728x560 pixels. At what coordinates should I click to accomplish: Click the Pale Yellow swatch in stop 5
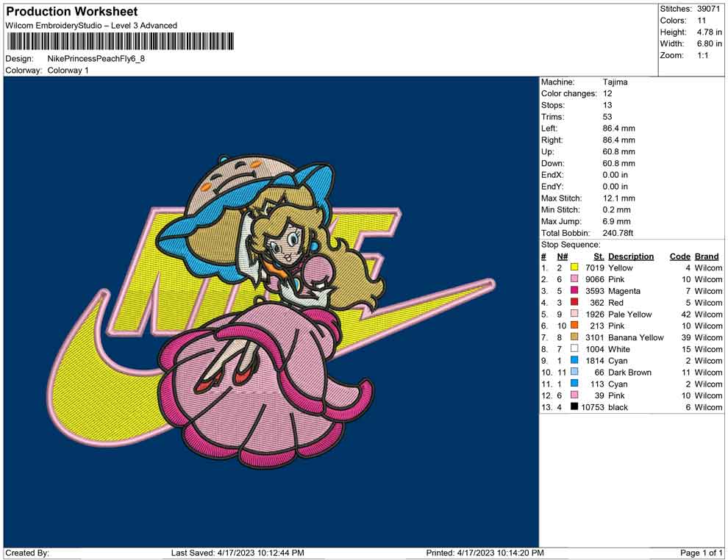[x=574, y=314]
